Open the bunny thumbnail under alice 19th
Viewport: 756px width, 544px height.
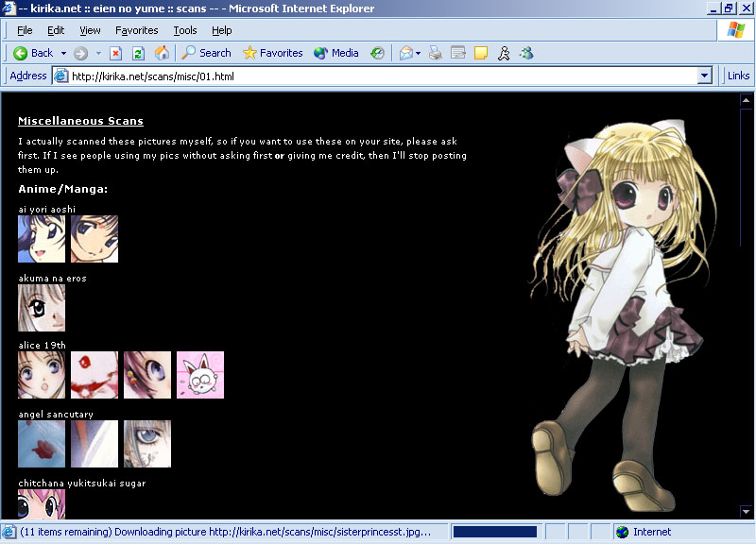(200, 375)
